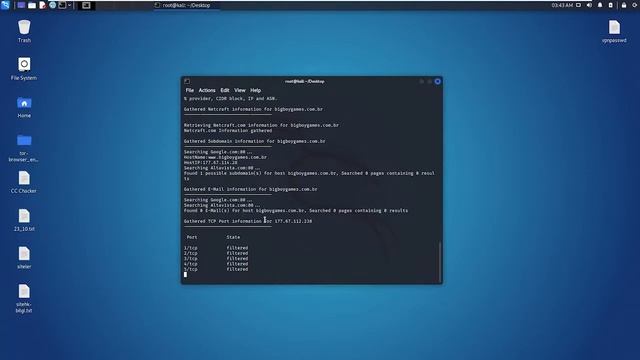Click 'Found 0 E-Mail(s)' result line
Image resolution: width=640 pixels, height=360 pixels.
click(x=296, y=211)
